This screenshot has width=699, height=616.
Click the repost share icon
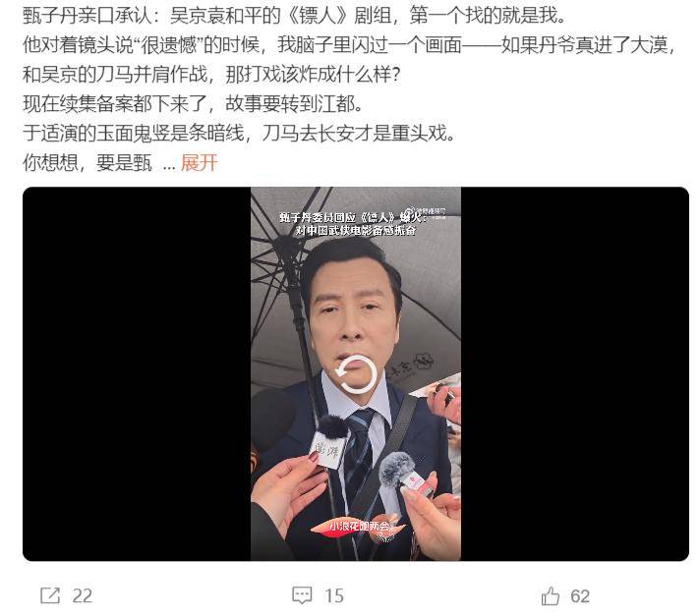(50, 595)
